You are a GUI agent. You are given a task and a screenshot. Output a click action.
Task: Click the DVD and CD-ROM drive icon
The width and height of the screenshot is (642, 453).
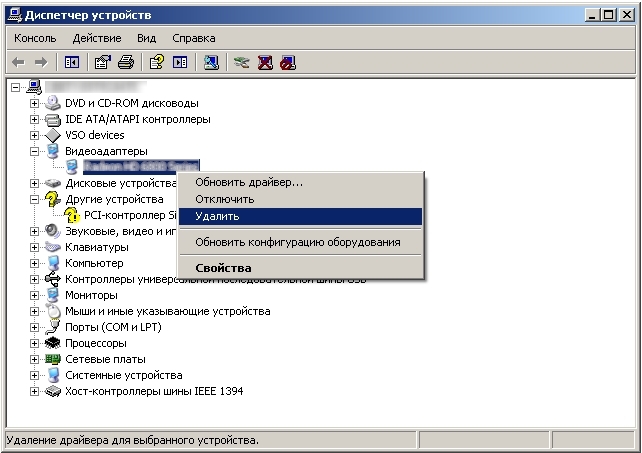point(52,103)
